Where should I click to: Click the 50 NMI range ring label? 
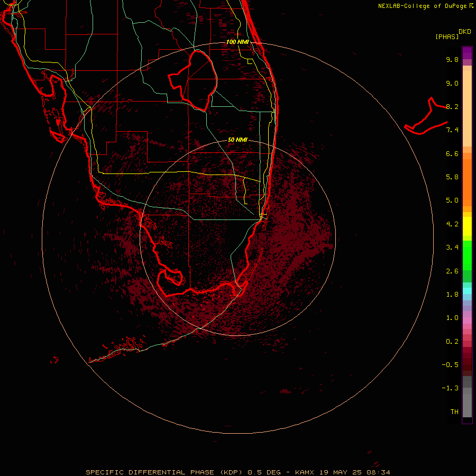click(x=237, y=140)
